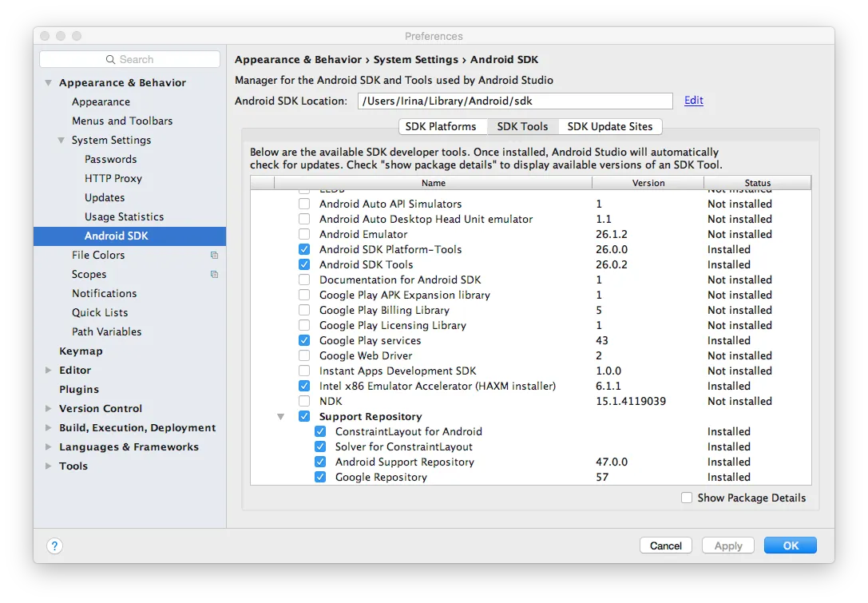868x603 pixels.
Task: Sort by Name column header
Action: [x=433, y=183]
